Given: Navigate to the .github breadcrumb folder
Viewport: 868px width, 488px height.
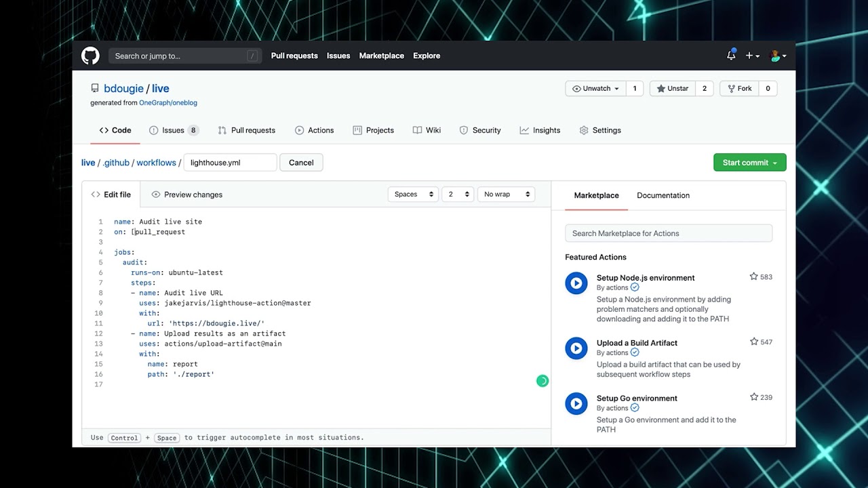Looking at the screenshot, I should (x=116, y=163).
